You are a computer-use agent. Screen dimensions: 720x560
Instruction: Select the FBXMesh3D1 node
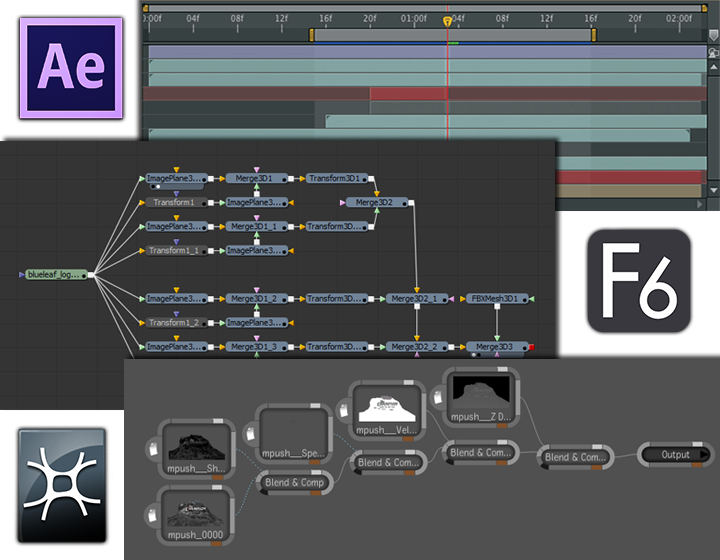(x=496, y=299)
